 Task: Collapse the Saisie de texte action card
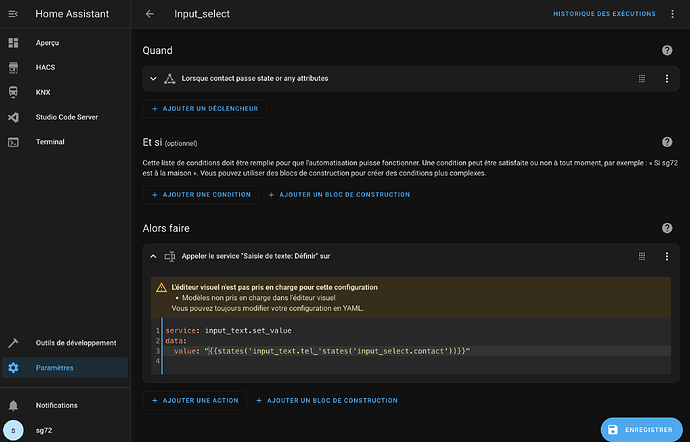(x=153, y=256)
